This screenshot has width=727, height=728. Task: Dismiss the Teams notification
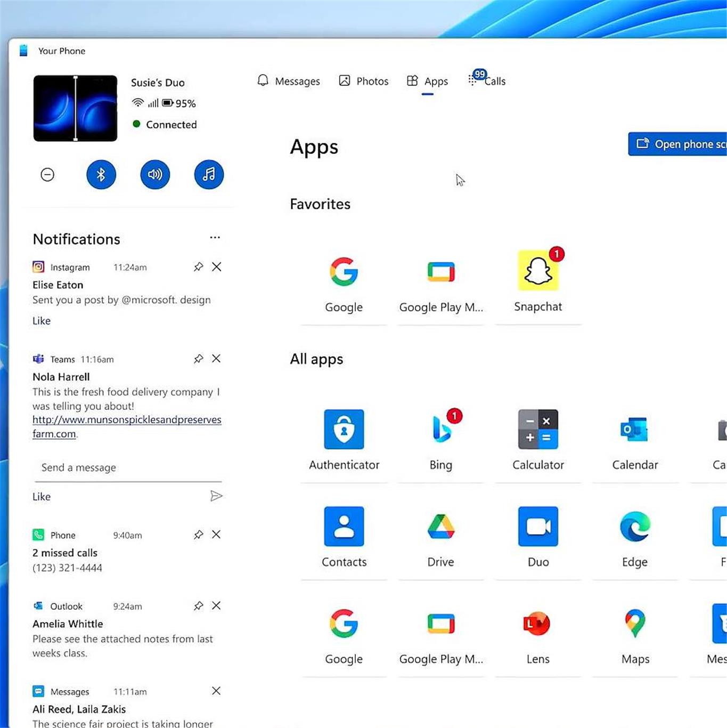[x=216, y=359]
